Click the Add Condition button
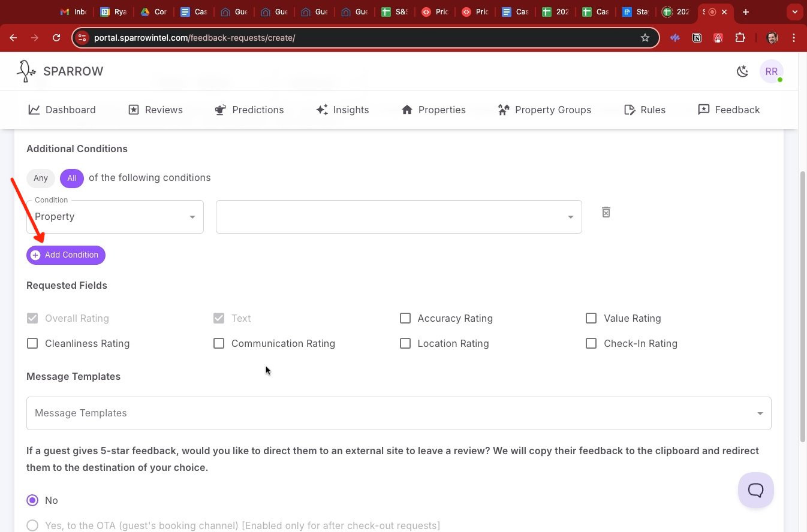Viewport: 807px width, 532px height. coord(66,255)
